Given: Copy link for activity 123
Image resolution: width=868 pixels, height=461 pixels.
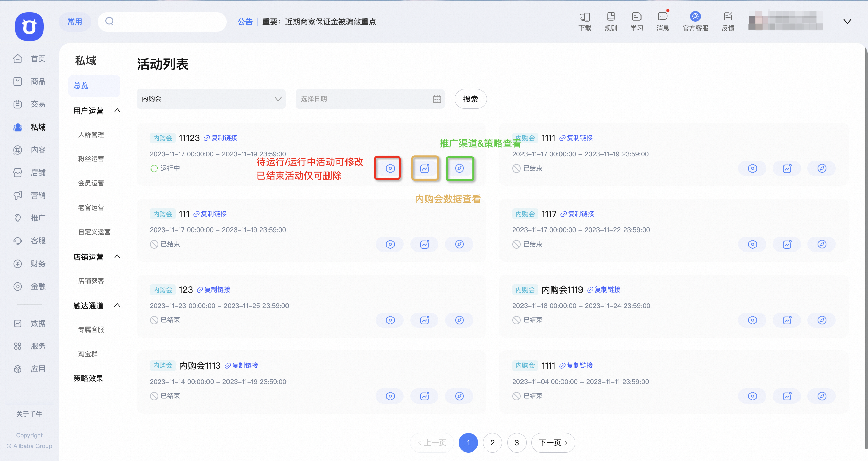Looking at the screenshot, I should click(x=214, y=290).
